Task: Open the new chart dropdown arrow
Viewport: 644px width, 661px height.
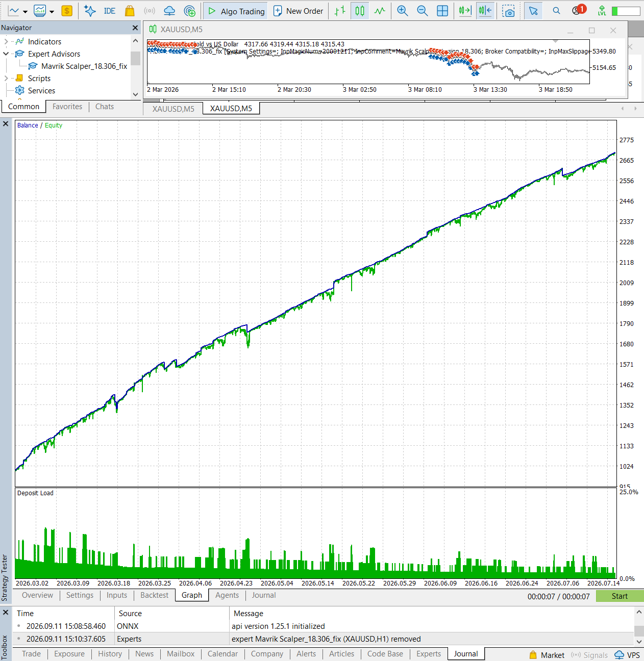Action: pyautogui.click(x=25, y=11)
